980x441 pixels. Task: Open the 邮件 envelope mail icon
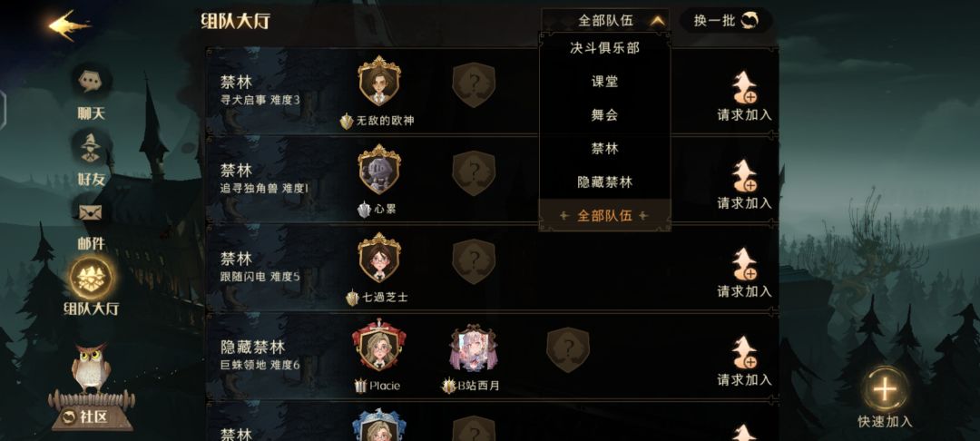point(91,213)
